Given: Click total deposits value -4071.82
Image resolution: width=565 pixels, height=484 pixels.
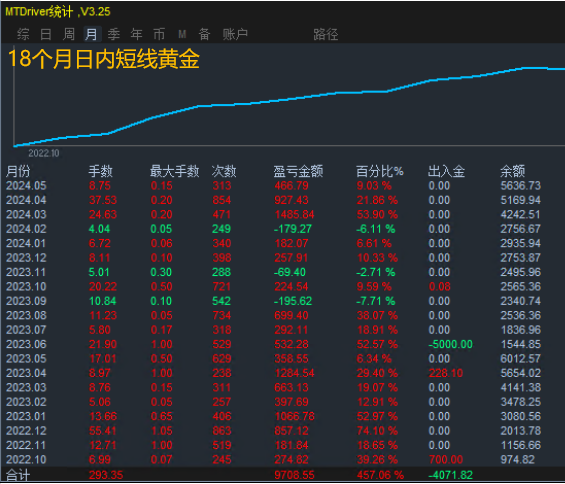Looking at the screenshot, I should tap(450, 476).
